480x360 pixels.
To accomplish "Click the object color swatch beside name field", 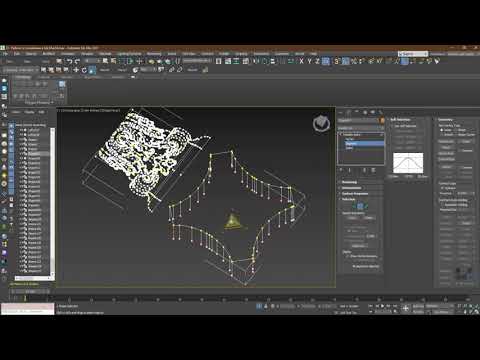I will coord(382,120).
